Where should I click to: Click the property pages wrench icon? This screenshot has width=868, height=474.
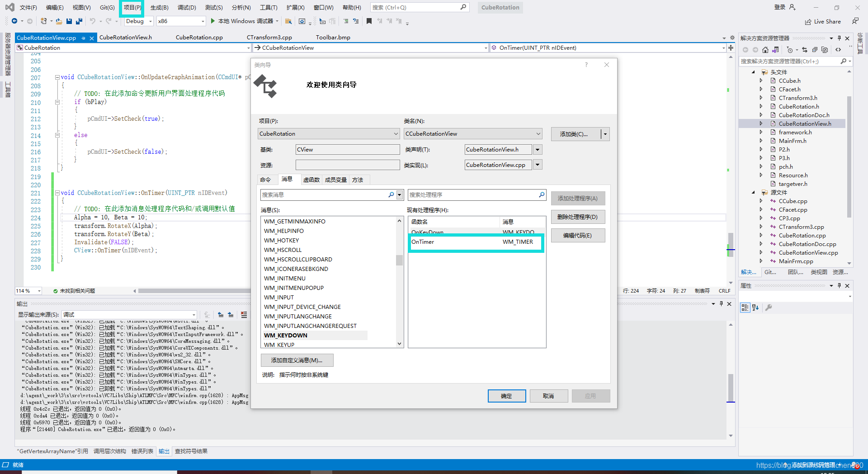pos(769,308)
